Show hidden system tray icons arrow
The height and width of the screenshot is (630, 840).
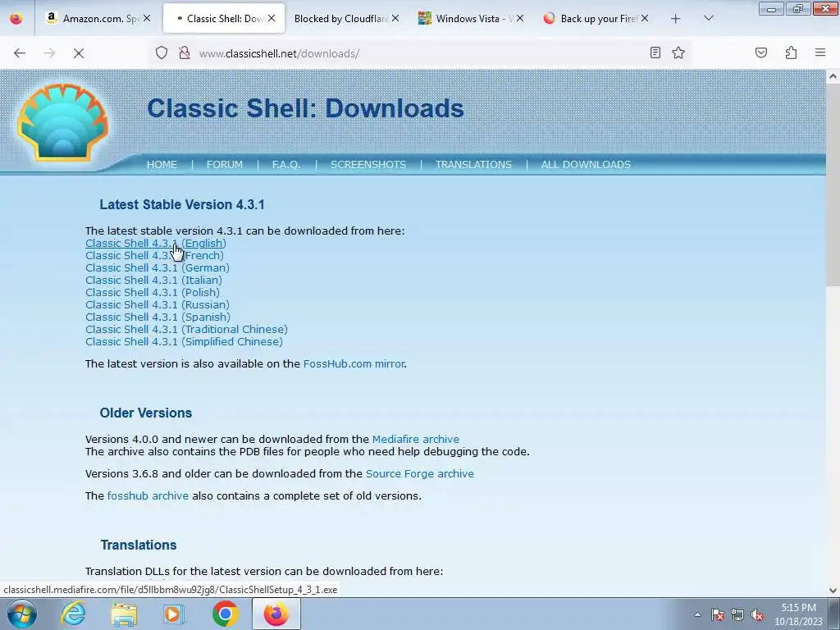point(697,614)
